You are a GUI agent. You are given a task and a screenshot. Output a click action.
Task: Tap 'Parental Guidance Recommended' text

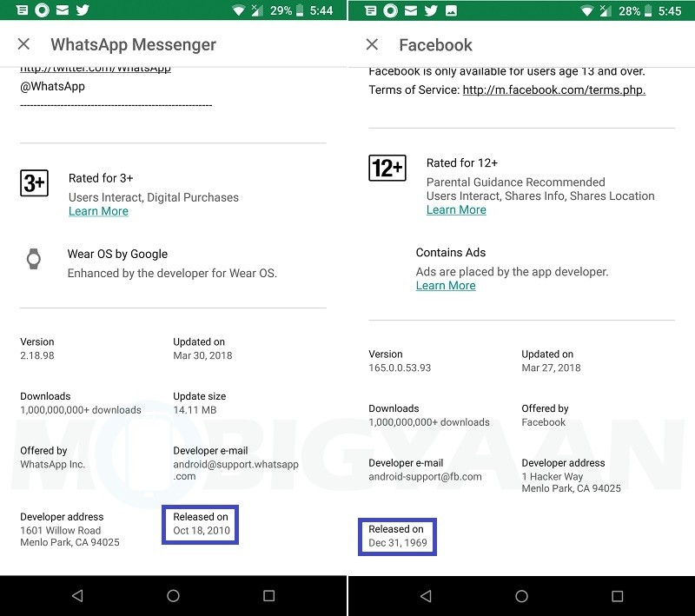515,182
